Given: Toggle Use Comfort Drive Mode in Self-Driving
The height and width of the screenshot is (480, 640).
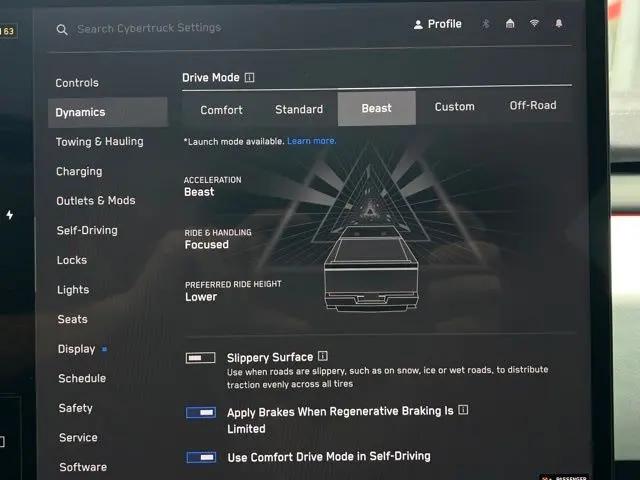Looking at the screenshot, I should pyautogui.click(x=201, y=457).
